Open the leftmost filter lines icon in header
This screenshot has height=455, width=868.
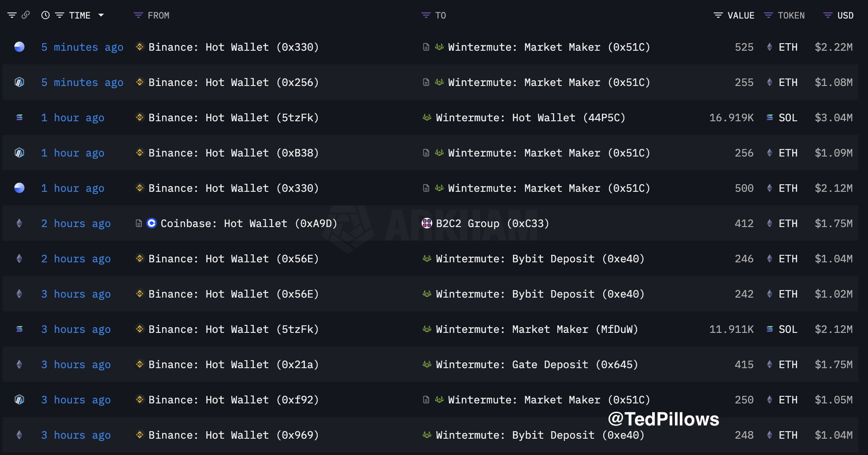(x=12, y=15)
